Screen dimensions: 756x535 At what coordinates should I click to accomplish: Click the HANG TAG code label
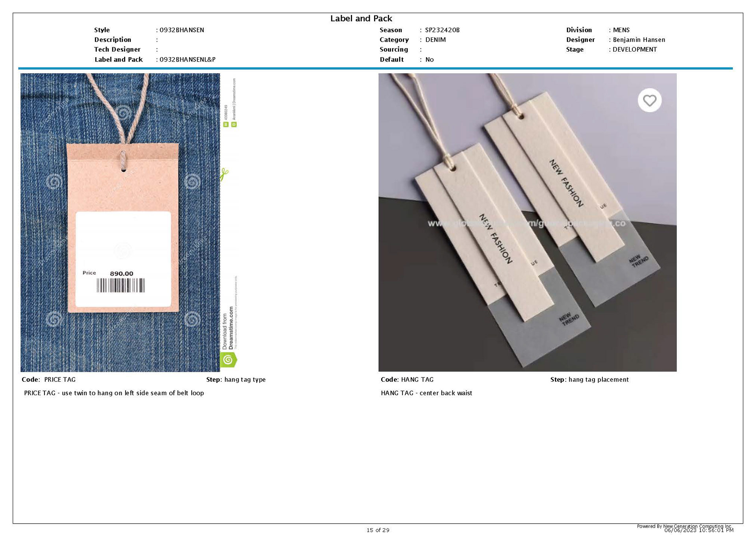[x=417, y=379]
